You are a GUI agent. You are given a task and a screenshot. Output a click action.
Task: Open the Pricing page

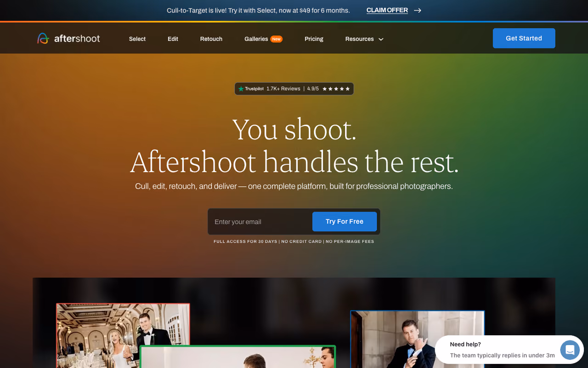314,39
